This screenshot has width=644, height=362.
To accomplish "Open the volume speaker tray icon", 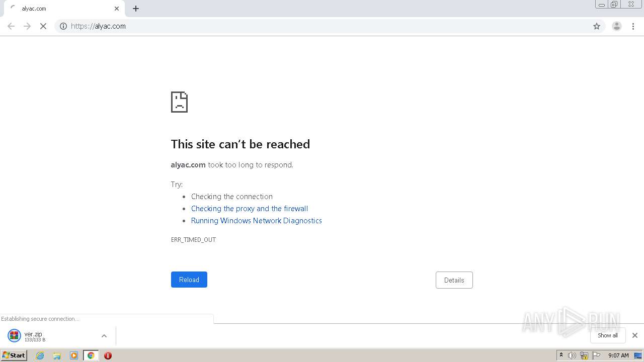I will (572, 355).
